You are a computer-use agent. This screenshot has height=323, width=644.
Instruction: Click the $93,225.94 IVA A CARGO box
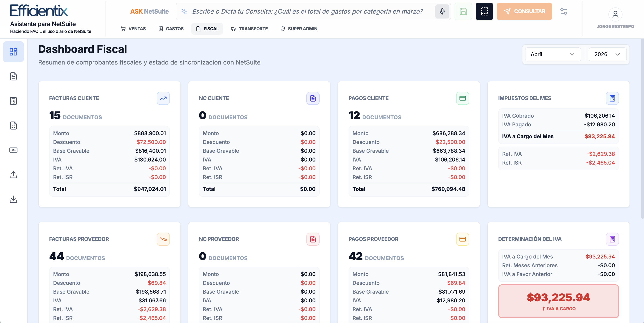(x=558, y=301)
